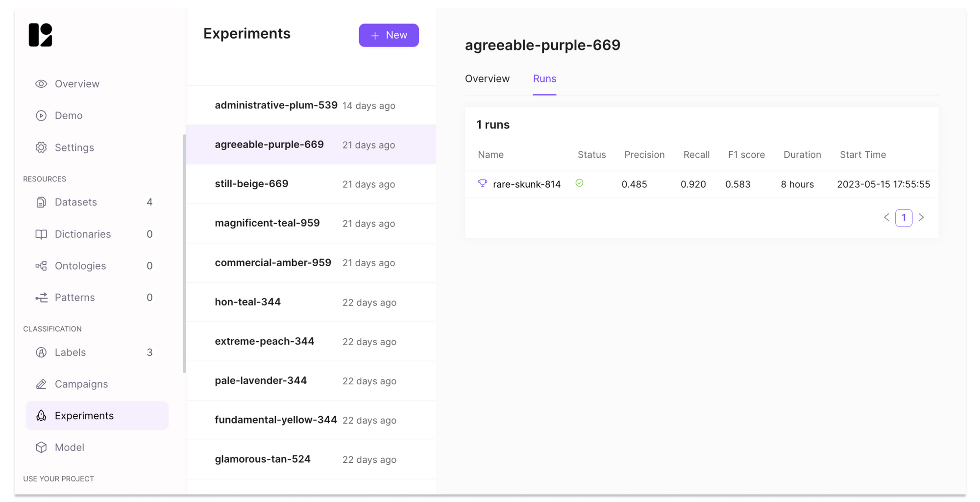Screen dimensions: 980x502
Task: Create an experiment with the New button
Action: 389,35
